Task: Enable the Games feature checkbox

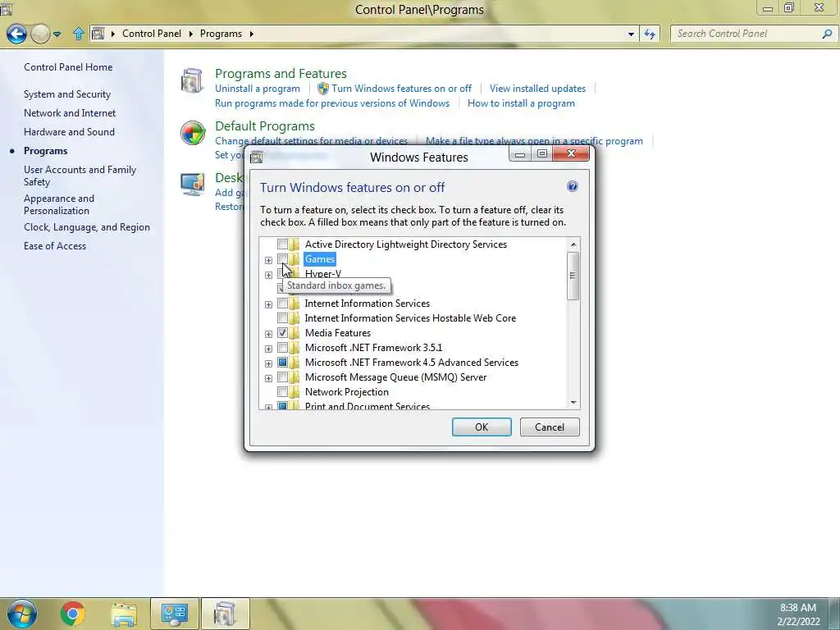Action: pyautogui.click(x=282, y=259)
